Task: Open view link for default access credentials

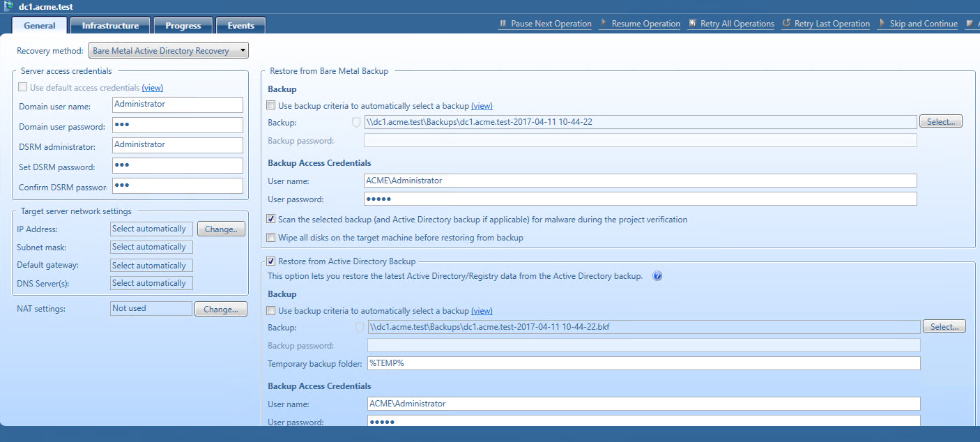Action: 153,88
